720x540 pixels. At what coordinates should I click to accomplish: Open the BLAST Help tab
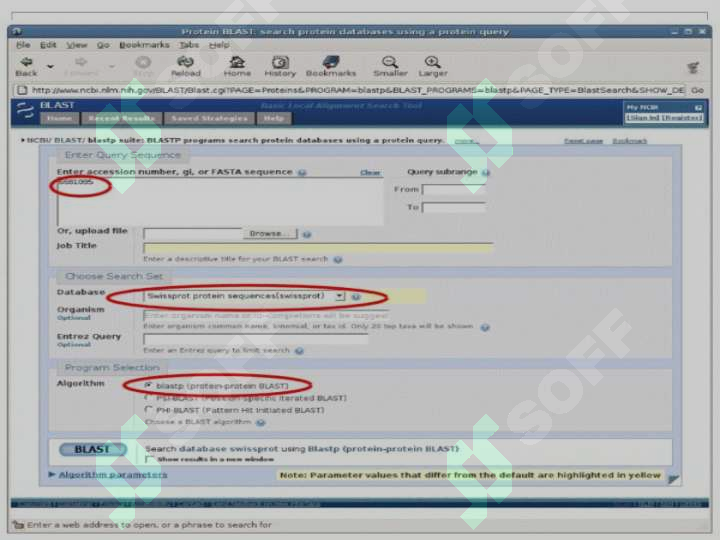(x=274, y=118)
